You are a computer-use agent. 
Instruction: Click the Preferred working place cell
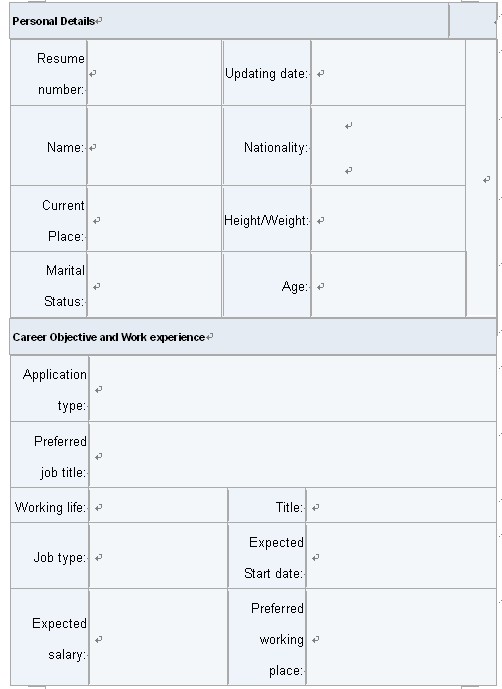[x=401, y=637]
